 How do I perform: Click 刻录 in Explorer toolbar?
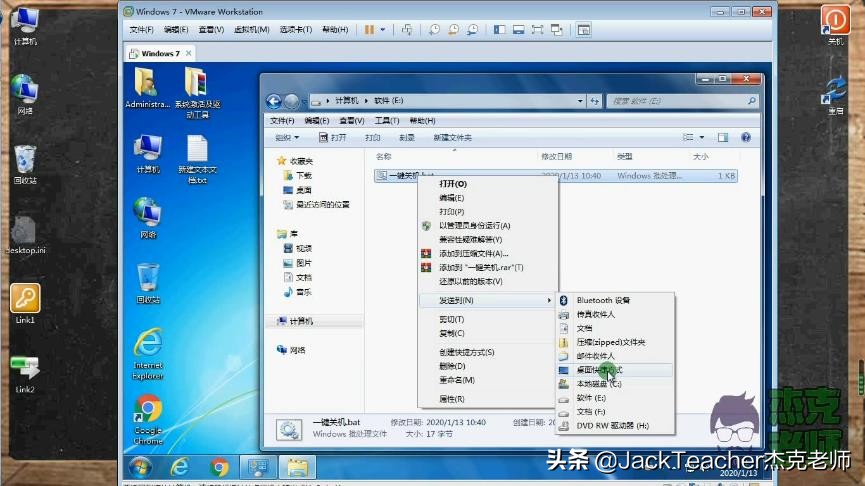(x=407, y=138)
